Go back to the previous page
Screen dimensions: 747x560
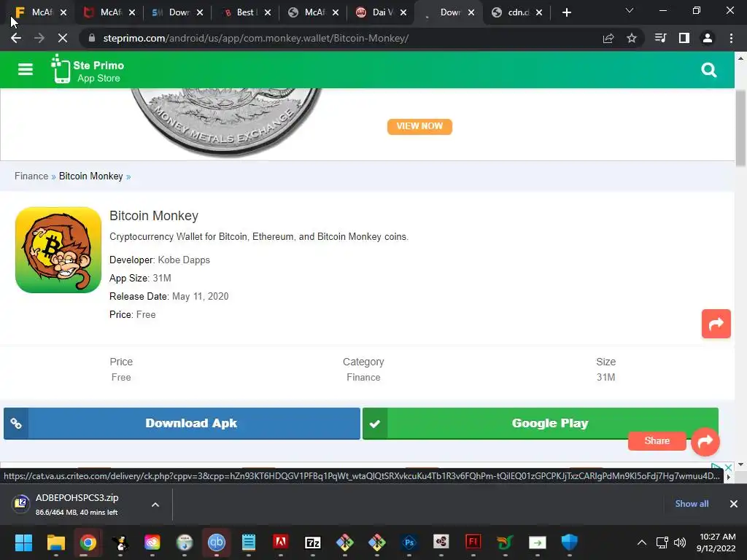tap(16, 38)
